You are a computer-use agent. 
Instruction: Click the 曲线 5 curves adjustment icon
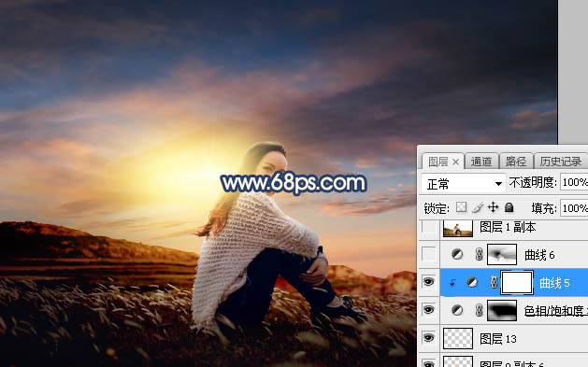coord(472,282)
